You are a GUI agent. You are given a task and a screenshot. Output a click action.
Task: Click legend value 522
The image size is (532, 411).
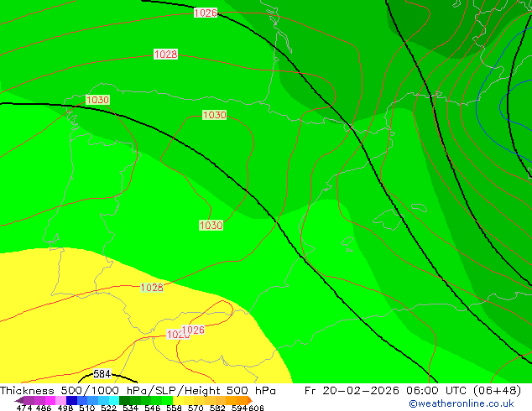(x=109, y=408)
